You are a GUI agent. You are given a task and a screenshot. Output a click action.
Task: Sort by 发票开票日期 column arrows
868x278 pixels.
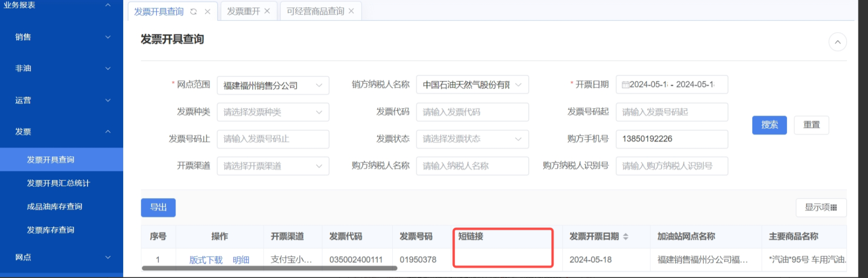tap(626, 236)
